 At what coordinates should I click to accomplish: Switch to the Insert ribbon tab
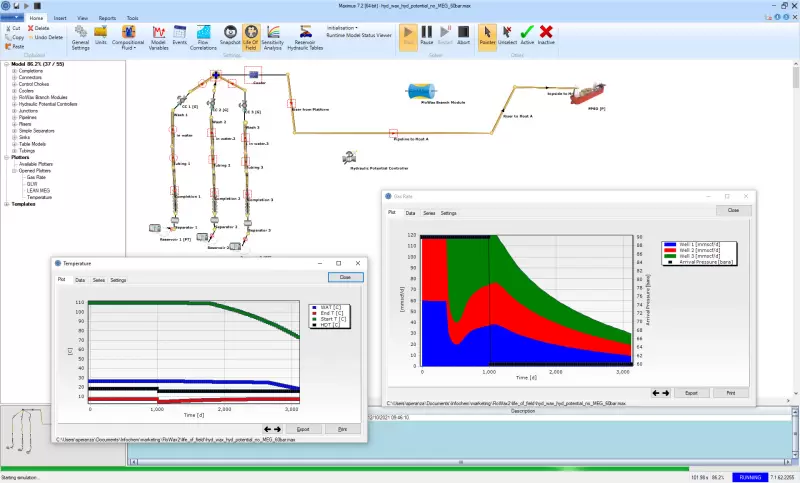(60, 18)
